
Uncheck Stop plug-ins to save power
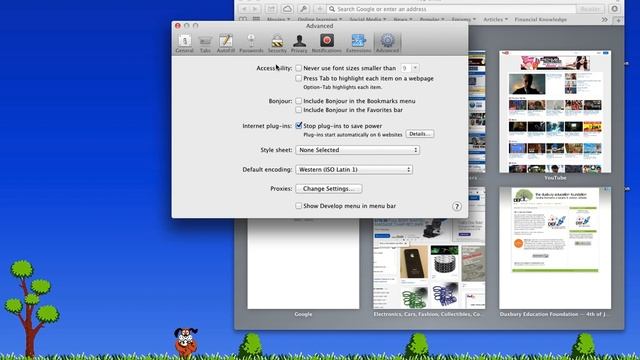298,126
